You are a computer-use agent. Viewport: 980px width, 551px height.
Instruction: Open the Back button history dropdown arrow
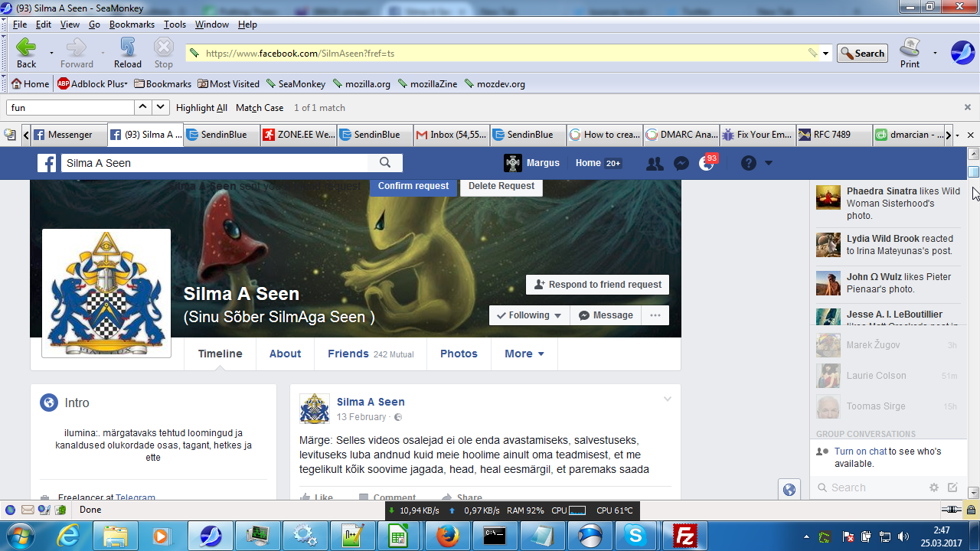tap(51, 54)
